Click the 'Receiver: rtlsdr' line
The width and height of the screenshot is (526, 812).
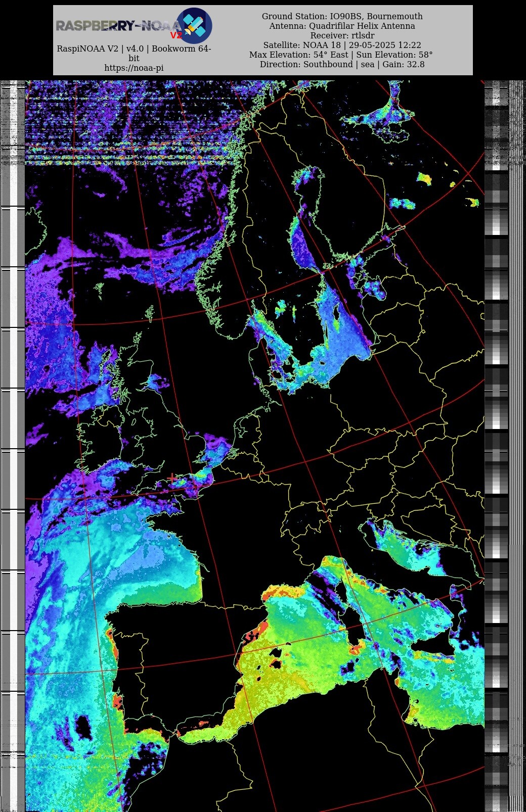pos(342,35)
